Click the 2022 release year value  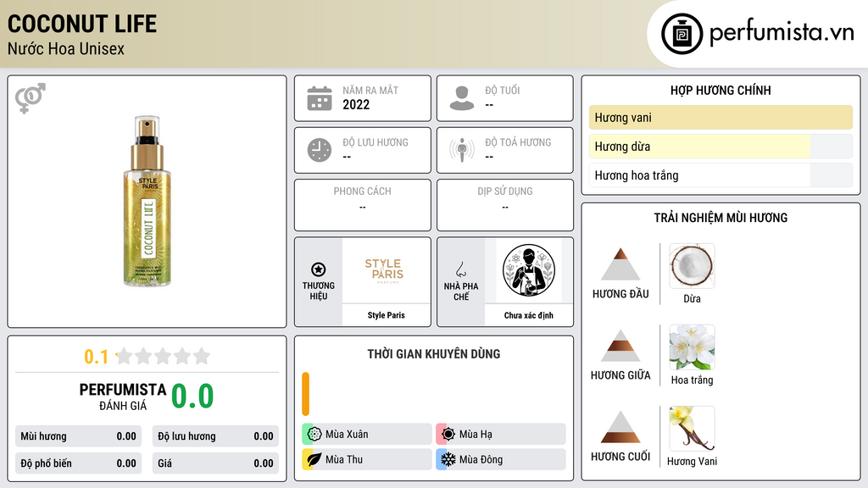point(356,104)
